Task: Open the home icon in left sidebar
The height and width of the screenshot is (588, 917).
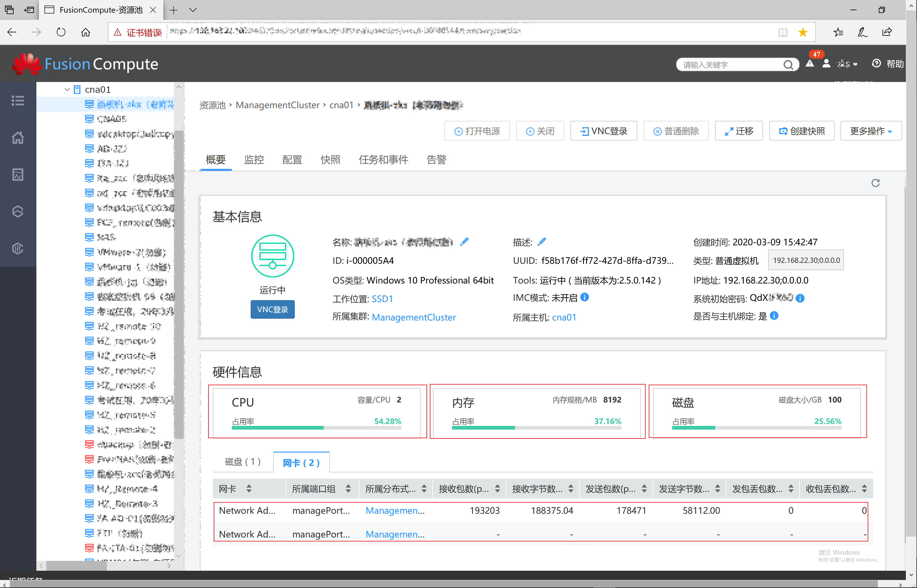Action: tap(18, 137)
